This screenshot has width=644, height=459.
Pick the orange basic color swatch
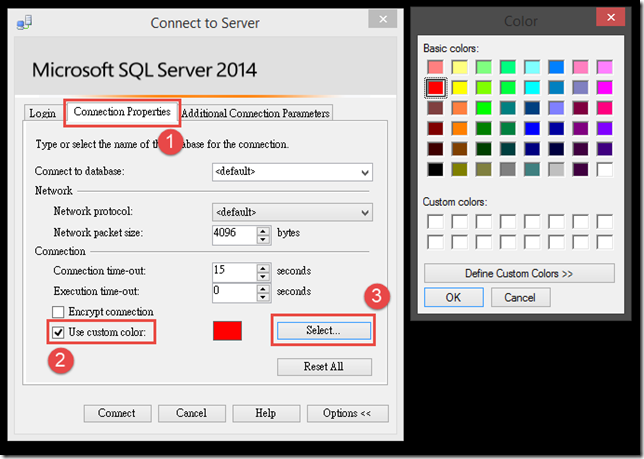460,129
